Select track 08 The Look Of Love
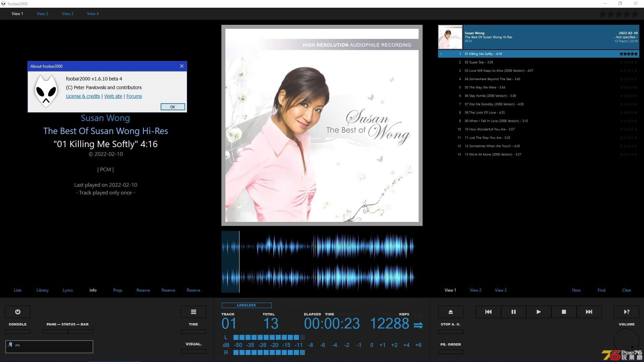The width and height of the screenshot is (644, 362). [x=539, y=113]
